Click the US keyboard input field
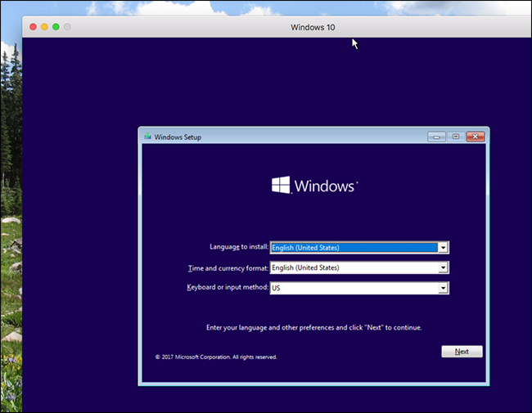Image resolution: width=532 pixels, height=413 pixels. click(354, 288)
